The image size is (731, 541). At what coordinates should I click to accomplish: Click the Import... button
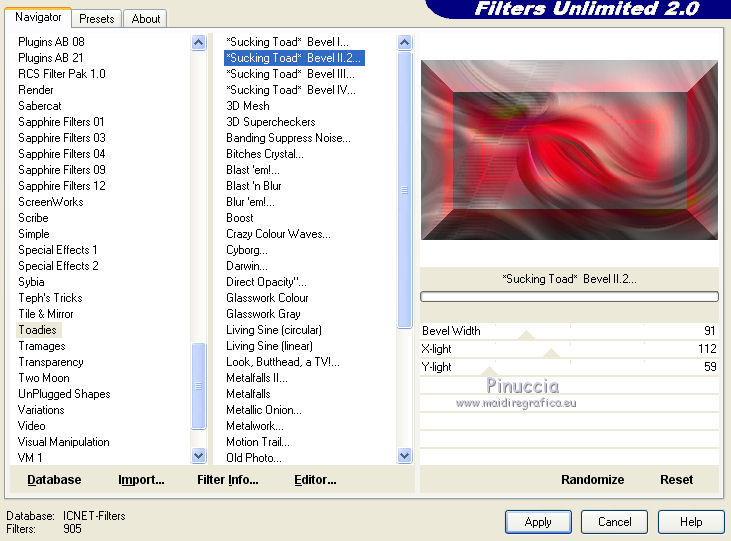coord(141,479)
